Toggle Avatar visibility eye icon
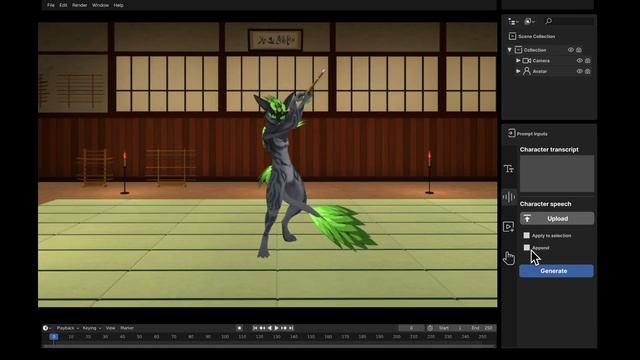The width and height of the screenshot is (640, 360). [580, 71]
